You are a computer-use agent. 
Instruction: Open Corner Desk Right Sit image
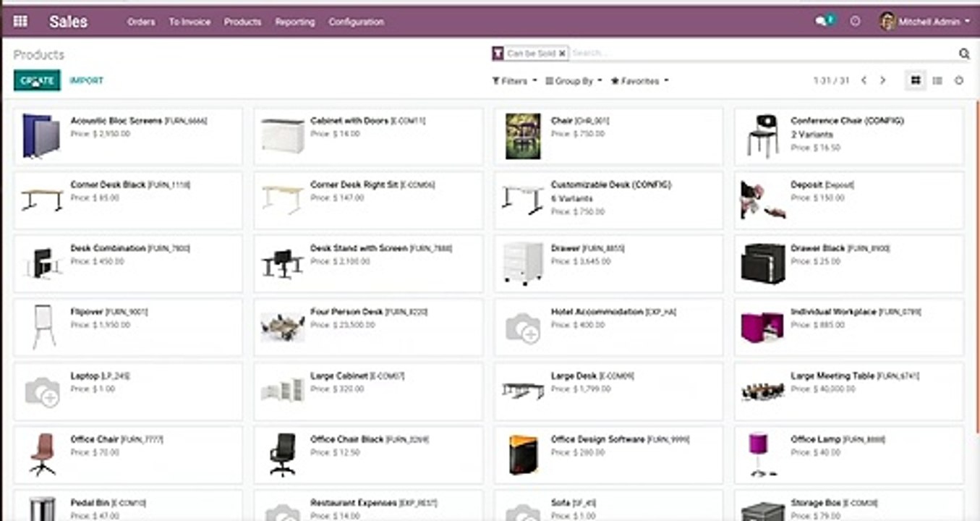click(x=283, y=200)
